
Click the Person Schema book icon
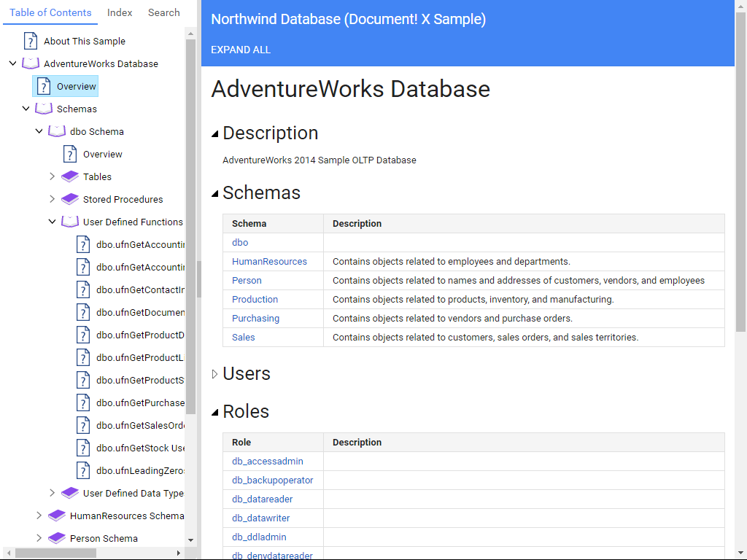click(57, 538)
